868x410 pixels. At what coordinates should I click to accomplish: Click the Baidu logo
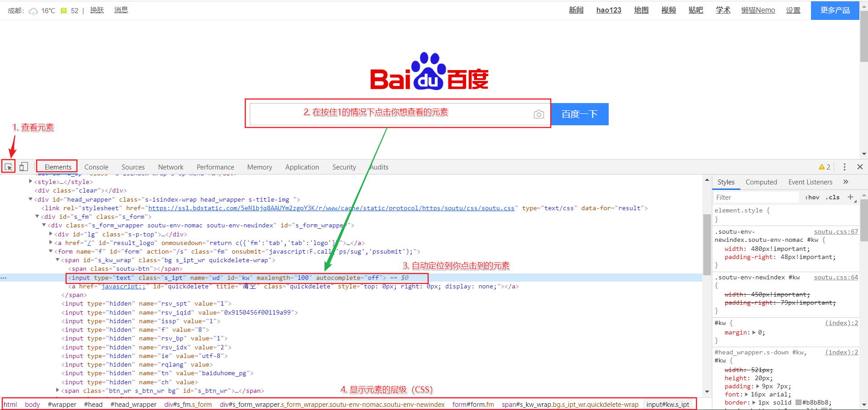[x=429, y=71]
